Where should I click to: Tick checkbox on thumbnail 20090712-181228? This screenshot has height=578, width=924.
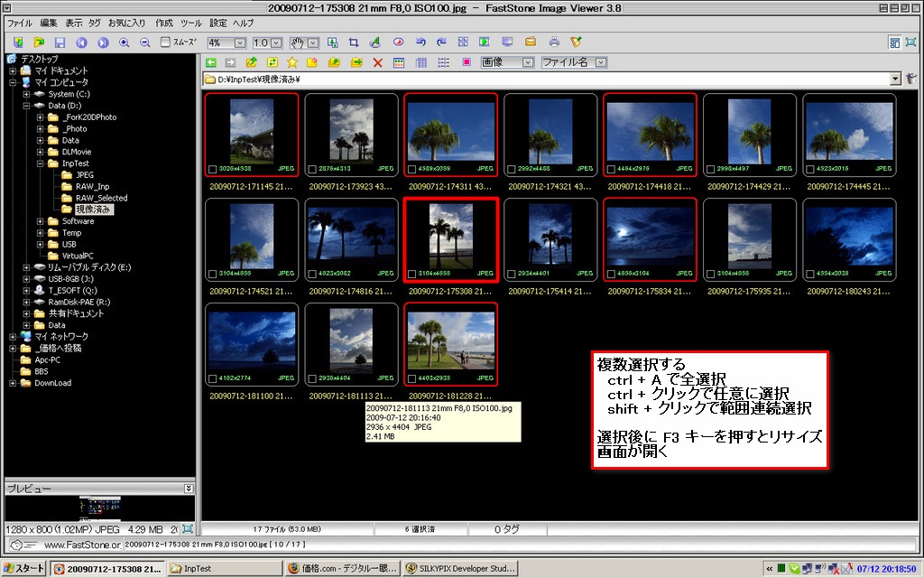click(x=411, y=378)
